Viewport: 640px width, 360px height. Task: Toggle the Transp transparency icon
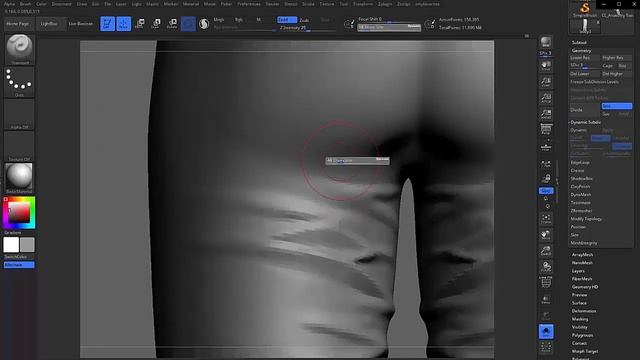pyautogui.click(x=546, y=300)
